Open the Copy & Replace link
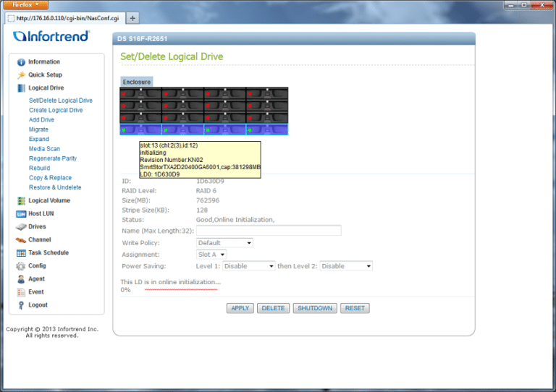 [x=51, y=178]
